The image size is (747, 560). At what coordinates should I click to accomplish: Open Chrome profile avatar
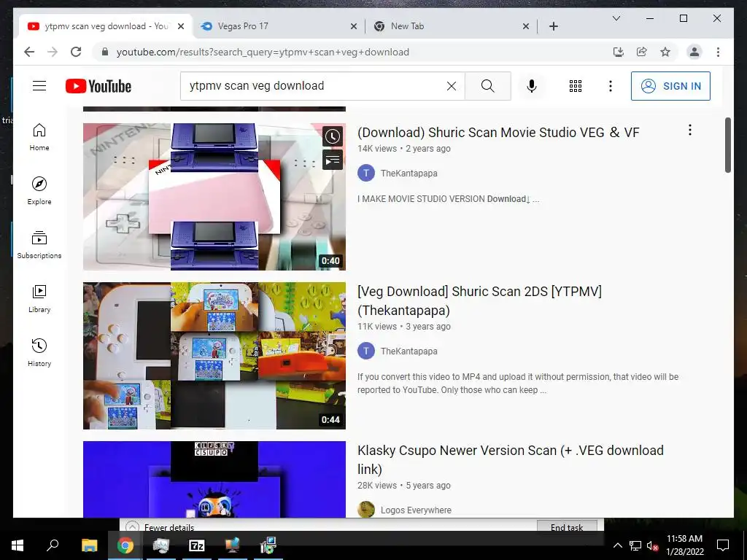(694, 52)
